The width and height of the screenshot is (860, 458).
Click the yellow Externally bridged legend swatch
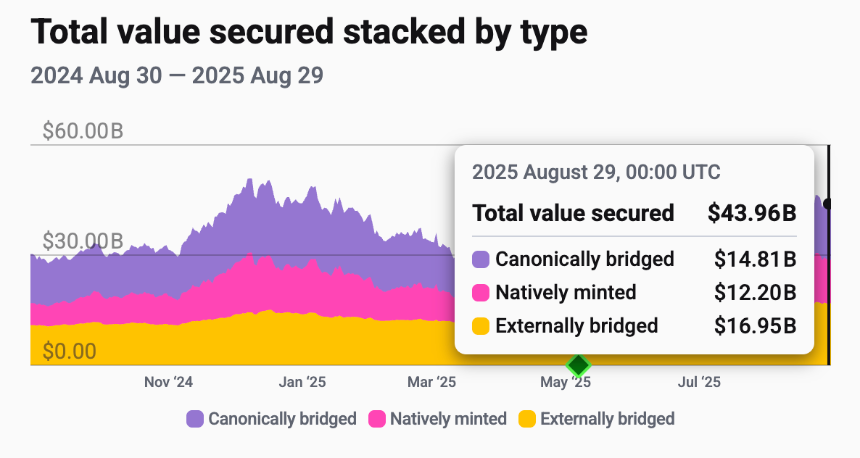click(527, 419)
